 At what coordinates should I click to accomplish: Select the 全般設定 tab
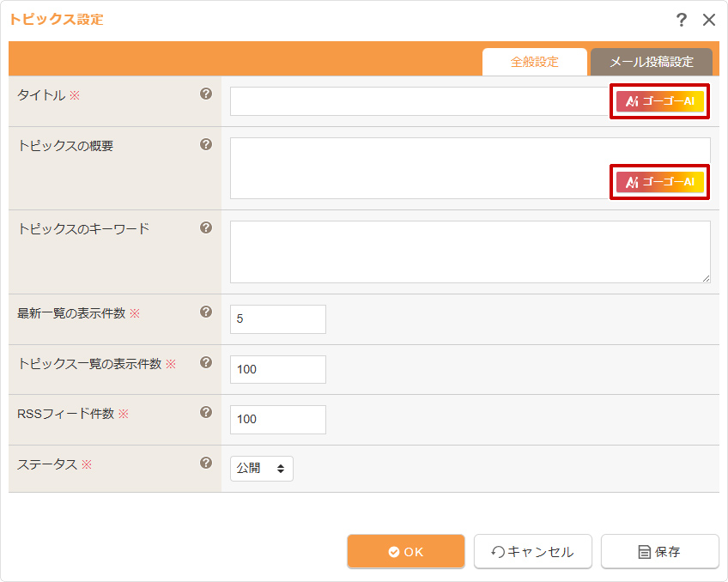(x=534, y=62)
